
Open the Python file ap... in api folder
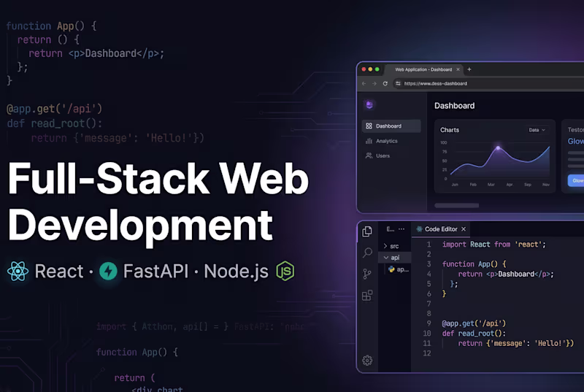pos(398,269)
